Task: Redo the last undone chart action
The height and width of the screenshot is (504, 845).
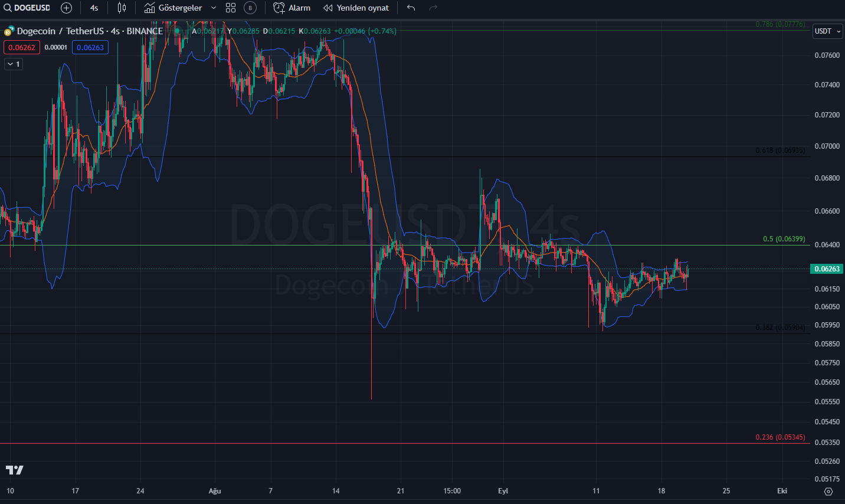Action: 433,8
